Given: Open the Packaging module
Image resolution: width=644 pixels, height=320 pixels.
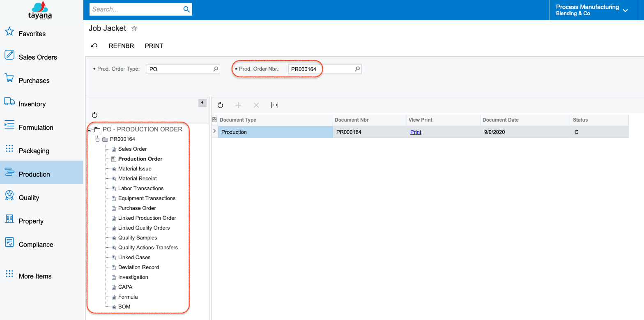Looking at the screenshot, I should pos(41,151).
